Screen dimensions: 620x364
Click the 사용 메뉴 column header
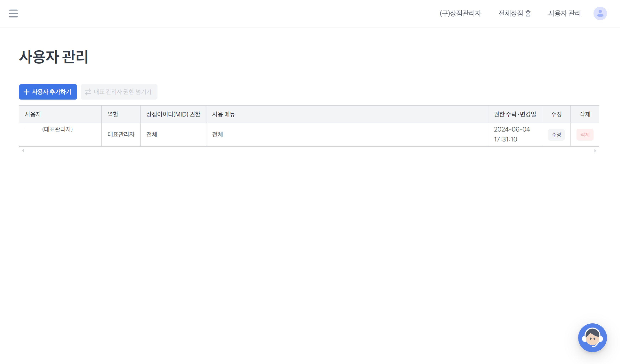pyautogui.click(x=223, y=114)
